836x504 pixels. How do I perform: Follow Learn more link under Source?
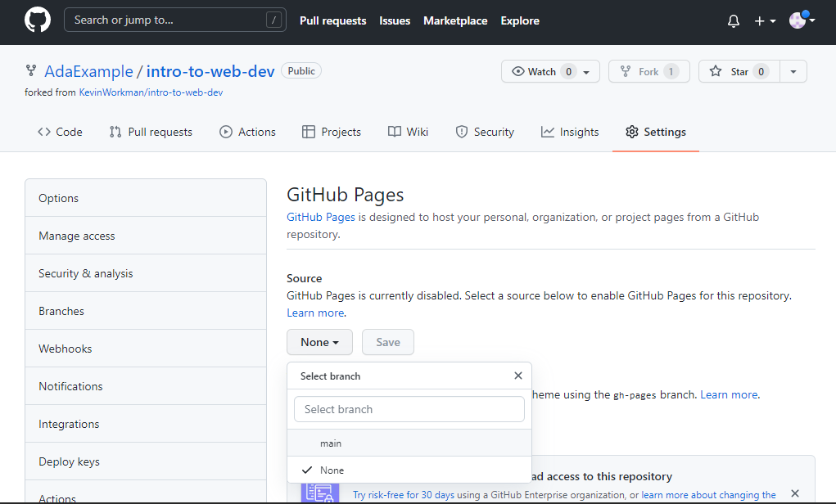315,313
